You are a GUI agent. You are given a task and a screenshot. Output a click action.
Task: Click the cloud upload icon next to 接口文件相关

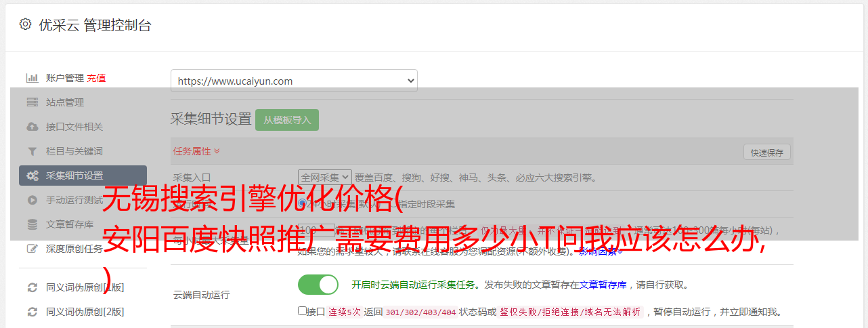pyautogui.click(x=32, y=127)
